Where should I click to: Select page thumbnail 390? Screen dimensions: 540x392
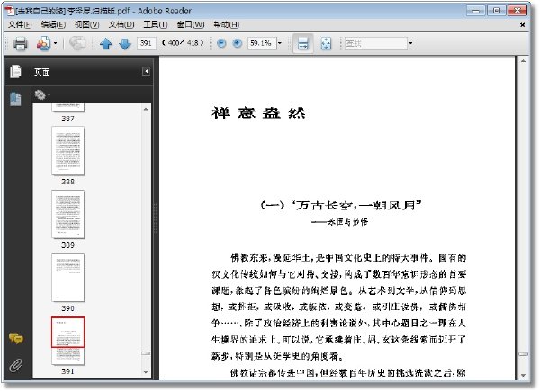pos(67,278)
